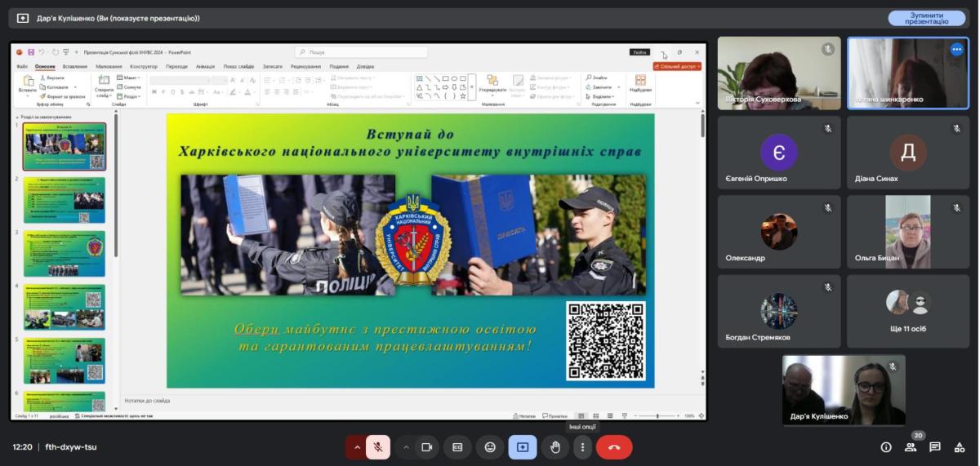Click Нотатки notes button in status bar
The width and height of the screenshot is (980, 466).
[x=526, y=415]
